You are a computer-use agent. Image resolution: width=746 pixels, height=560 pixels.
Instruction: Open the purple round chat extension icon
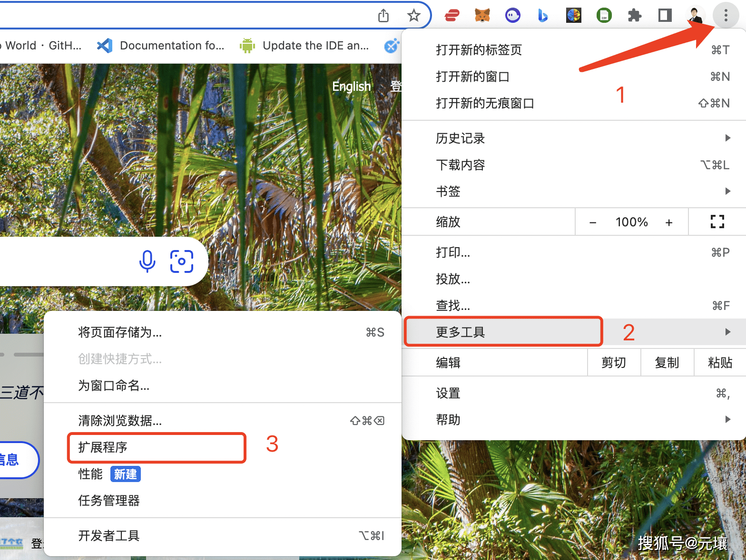pyautogui.click(x=512, y=16)
